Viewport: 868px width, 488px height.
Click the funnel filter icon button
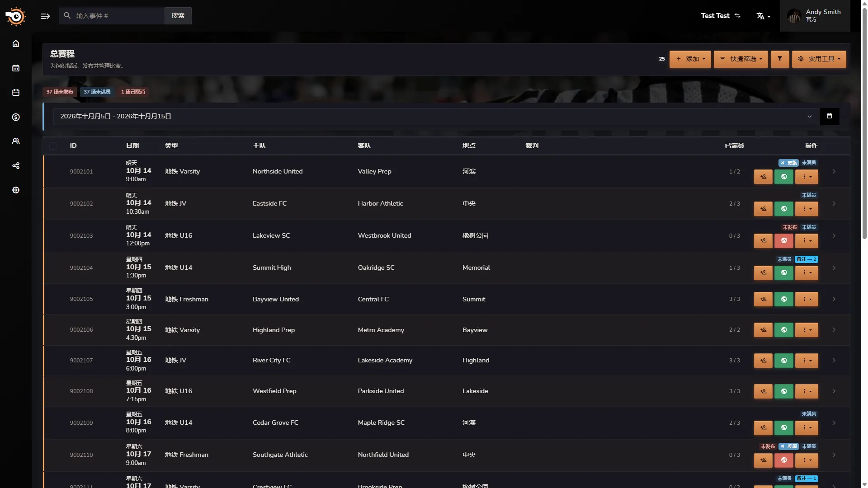coord(780,59)
